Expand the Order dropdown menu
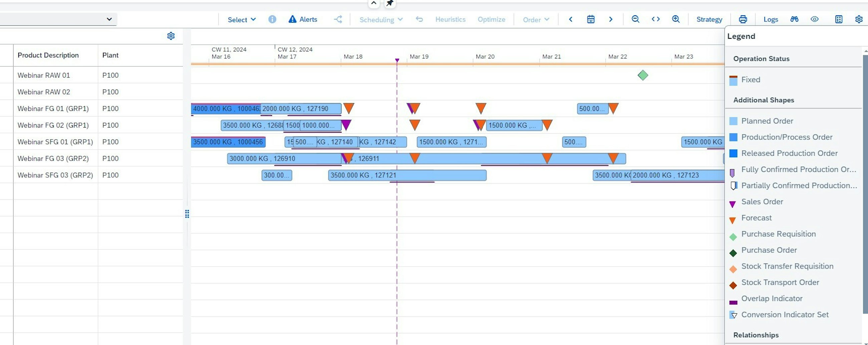Viewport: 868px width, 345px height. (x=536, y=20)
